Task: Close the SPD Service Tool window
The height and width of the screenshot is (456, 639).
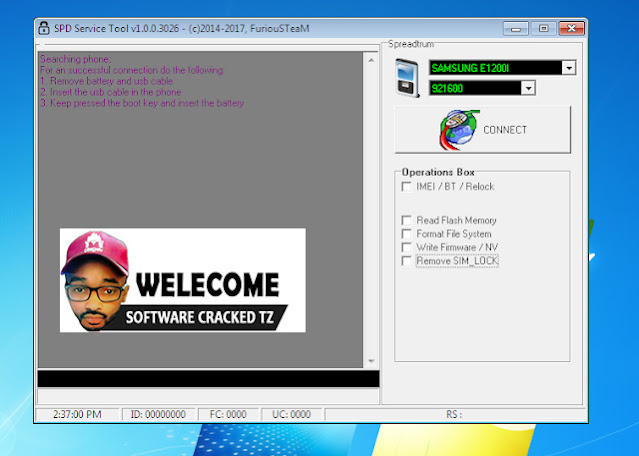Action: click(x=571, y=29)
